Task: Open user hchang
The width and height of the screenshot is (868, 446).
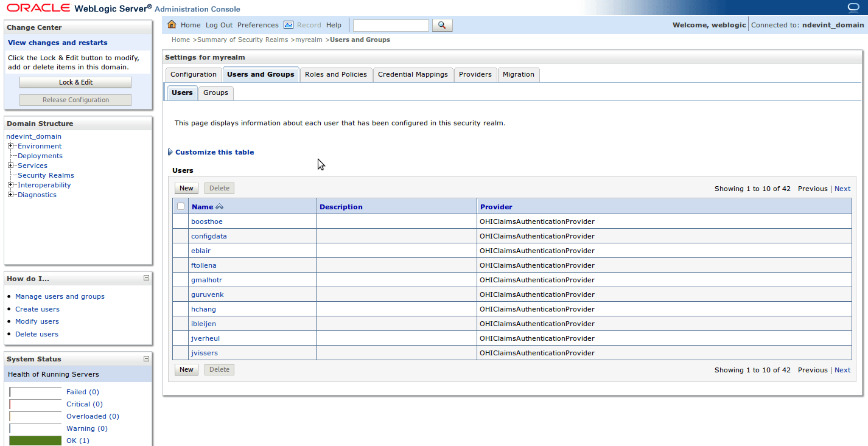Action: tap(203, 309)
